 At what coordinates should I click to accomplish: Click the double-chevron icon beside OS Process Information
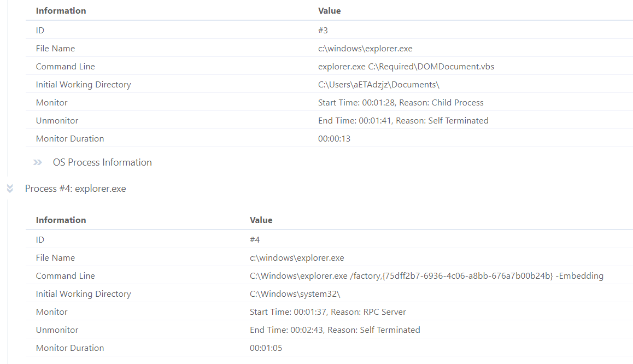(x=37, y=162)
